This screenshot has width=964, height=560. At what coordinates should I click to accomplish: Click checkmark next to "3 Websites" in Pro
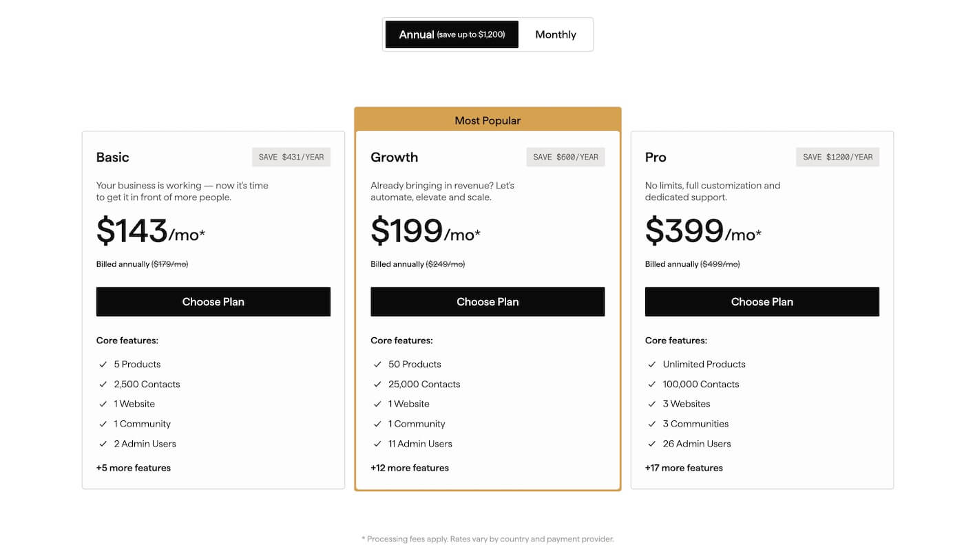tap(651, 404)
